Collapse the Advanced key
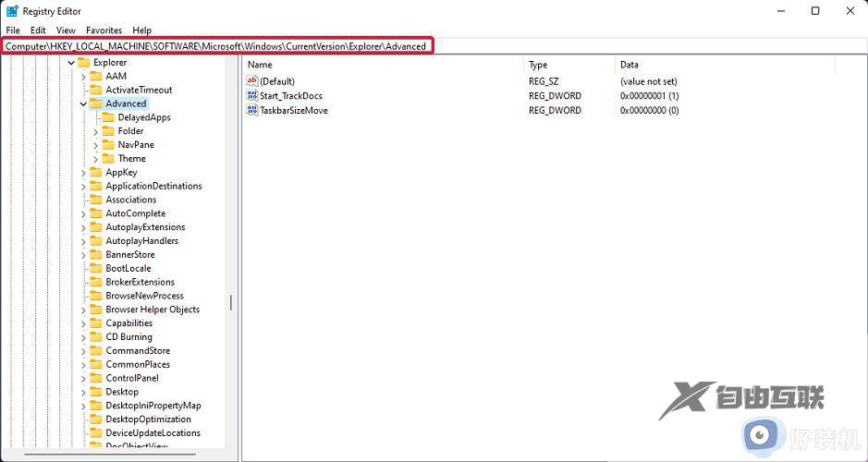The width and height of the screenshot is (868, 462). [83, 103]
